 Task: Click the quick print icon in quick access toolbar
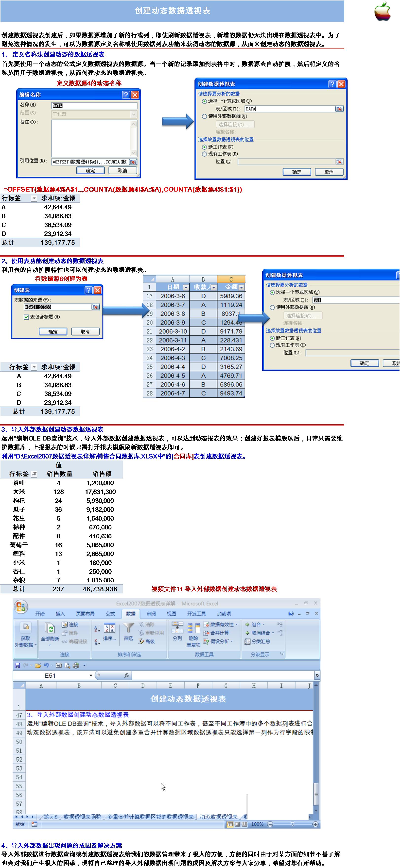pyautogui.click(x=76, y=665)
